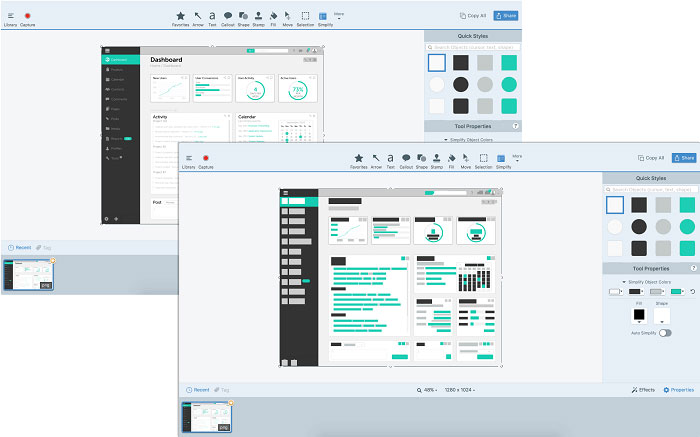Choose the Callout tool in the front window

406,158
